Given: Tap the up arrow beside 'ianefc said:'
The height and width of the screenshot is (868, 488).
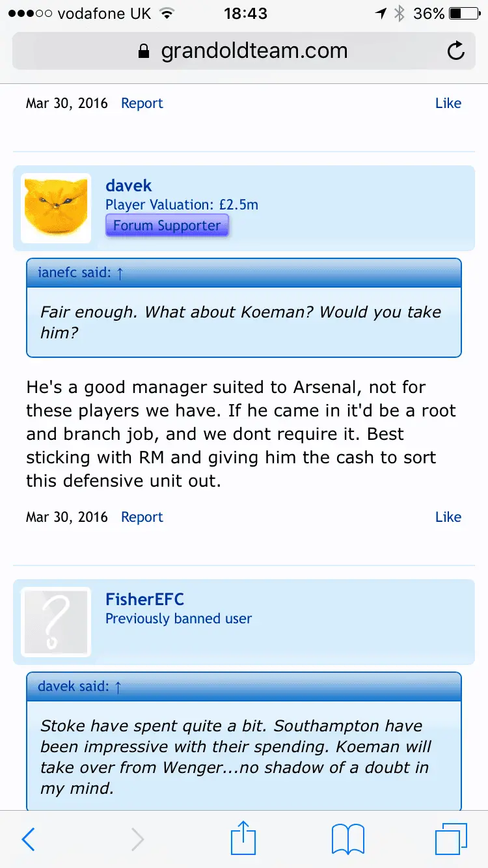Looking at the screenshot, I should coord(119,273).
